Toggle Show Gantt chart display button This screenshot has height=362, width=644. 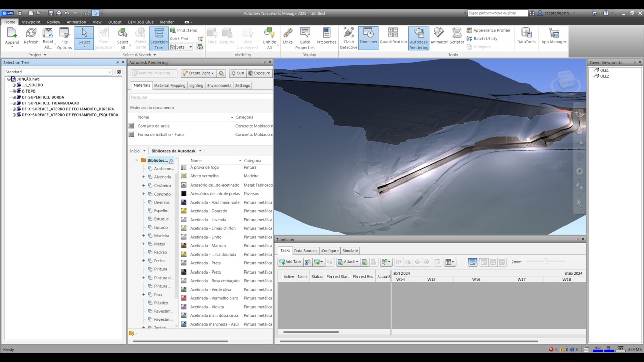click(x=473, y=262)
